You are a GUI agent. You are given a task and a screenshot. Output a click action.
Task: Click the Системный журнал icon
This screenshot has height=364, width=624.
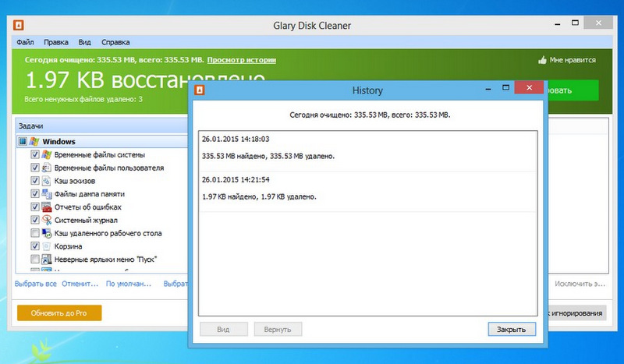coord(47,220)
